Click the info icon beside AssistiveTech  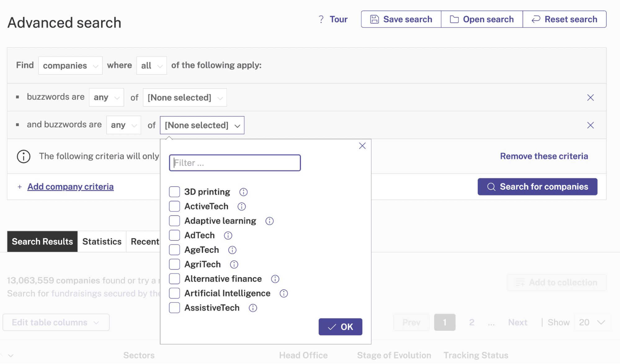point(253,308)
